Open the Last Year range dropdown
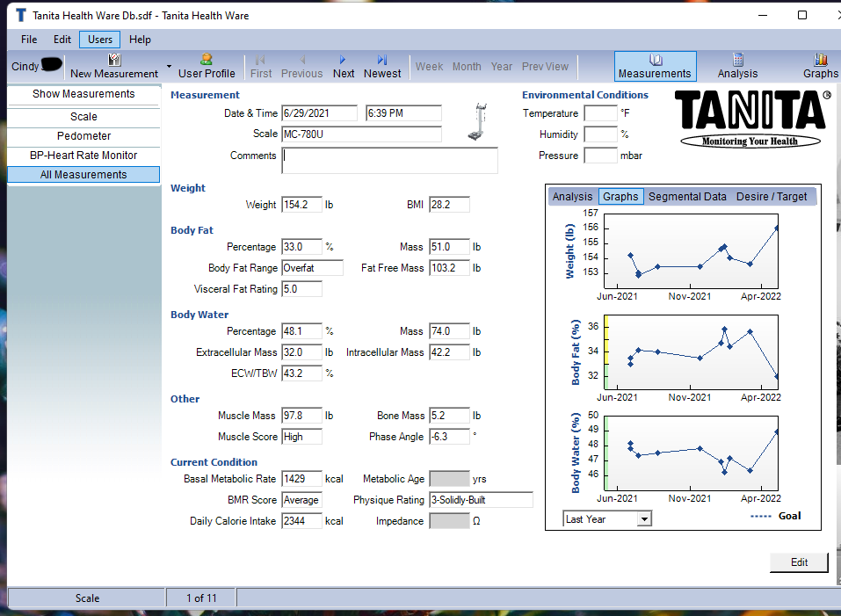This screenshot has height=616, width=841. [x=645, y=519]
